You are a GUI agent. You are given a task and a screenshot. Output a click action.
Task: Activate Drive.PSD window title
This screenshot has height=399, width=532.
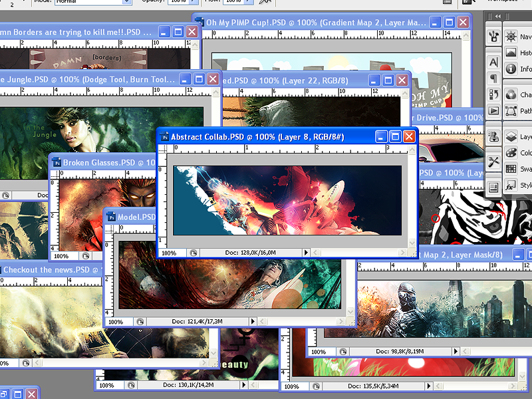point(448,118)
